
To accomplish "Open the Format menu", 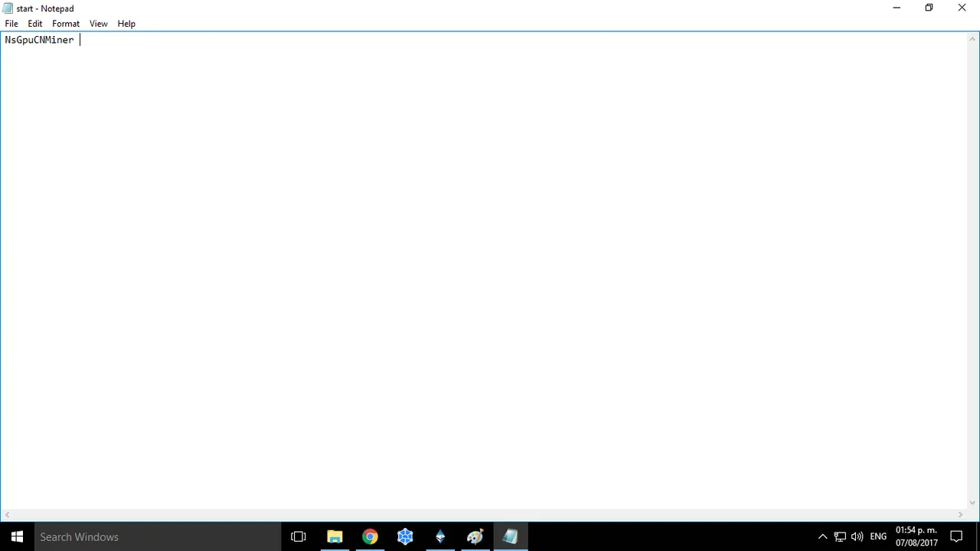I will (x=66, y=24).
